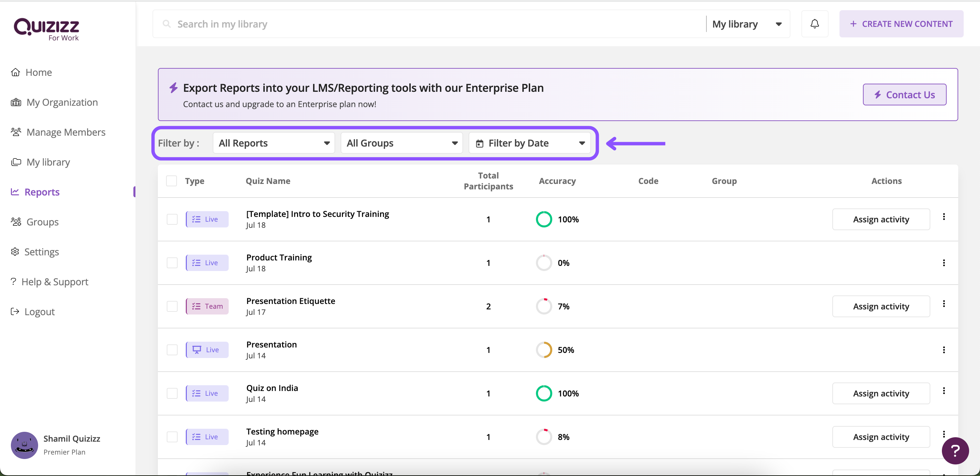Open the purple help question bubble

click(955, 450)
